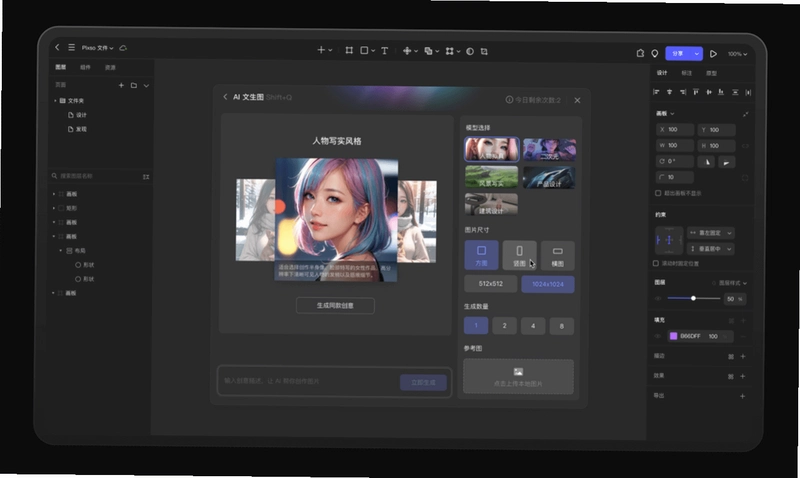
Task: Open the hamburger main menu
Action: click(x=71, y=47)
